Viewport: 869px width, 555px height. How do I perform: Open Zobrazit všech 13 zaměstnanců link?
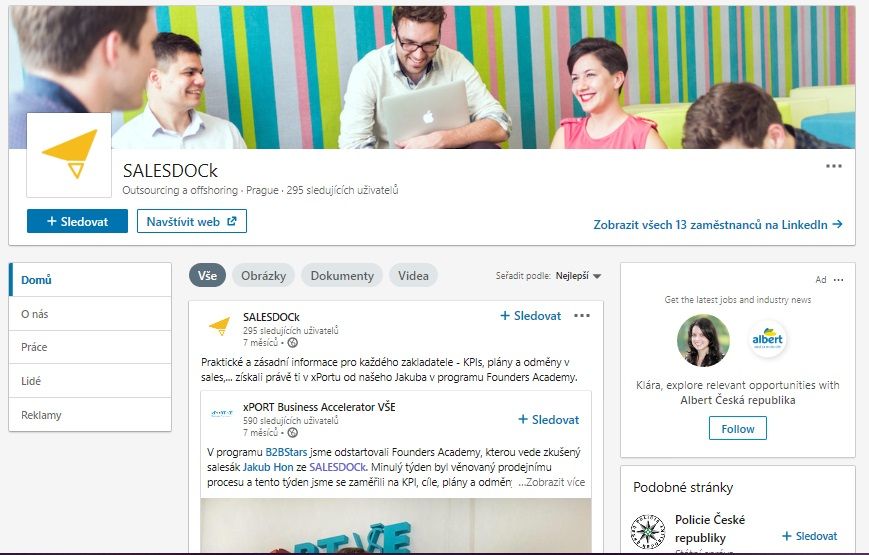(x=718, y=225)
